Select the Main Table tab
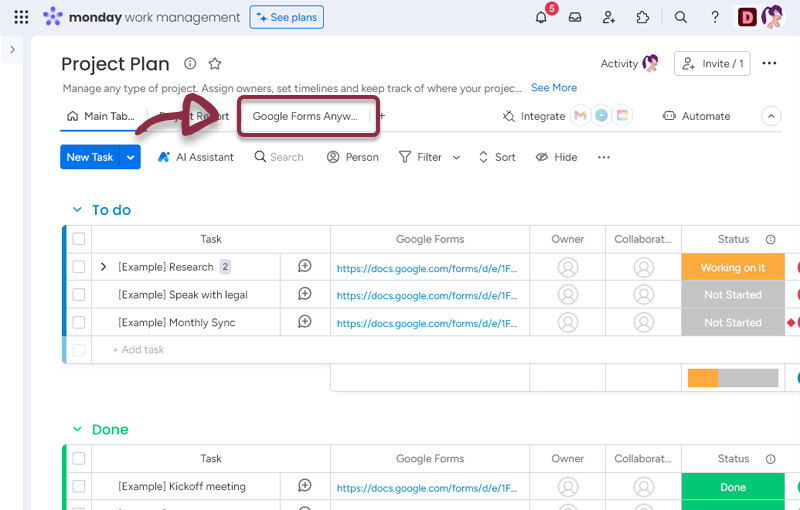The height and width of the screenshot is (510, 800). 100,116
